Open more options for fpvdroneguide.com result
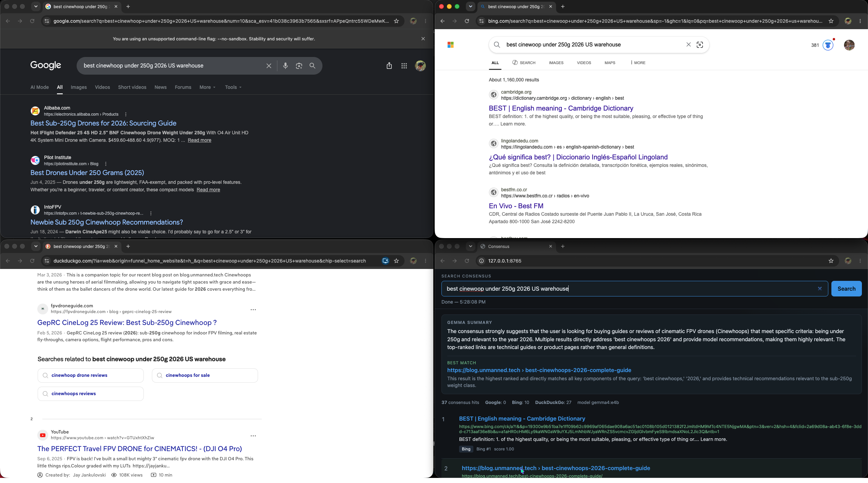Screen dimensions: 868x483 tap(253, 310)
